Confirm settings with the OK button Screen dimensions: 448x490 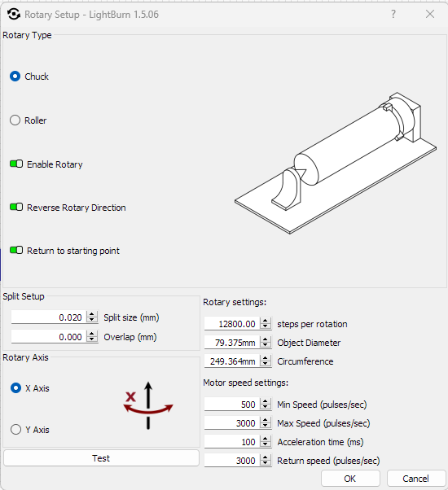(x=350, y=479)
